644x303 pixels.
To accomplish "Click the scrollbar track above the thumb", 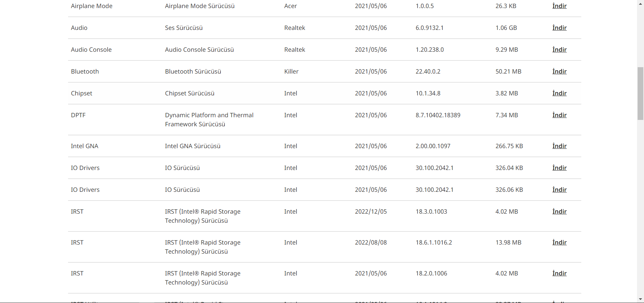I will coord(640,34).
